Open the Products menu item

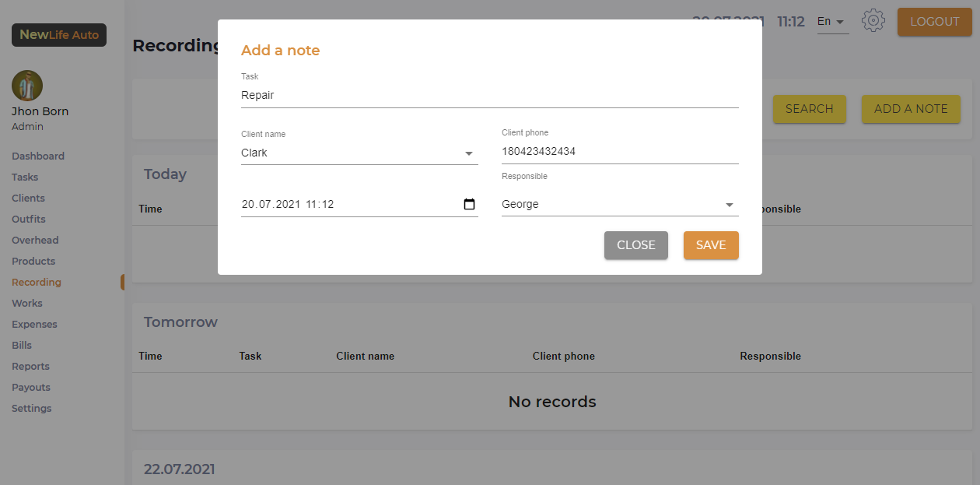tap(33, 262)
